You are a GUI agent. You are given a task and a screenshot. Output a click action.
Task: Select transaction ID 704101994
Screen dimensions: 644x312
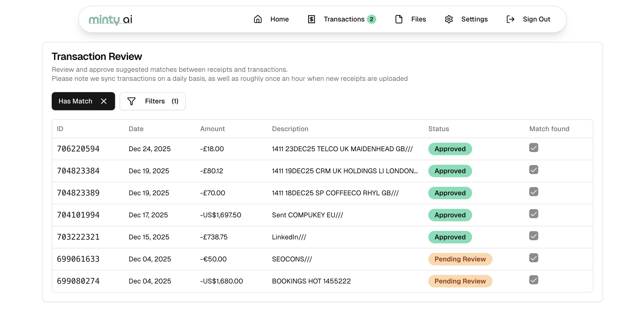[x=78, y=215]
